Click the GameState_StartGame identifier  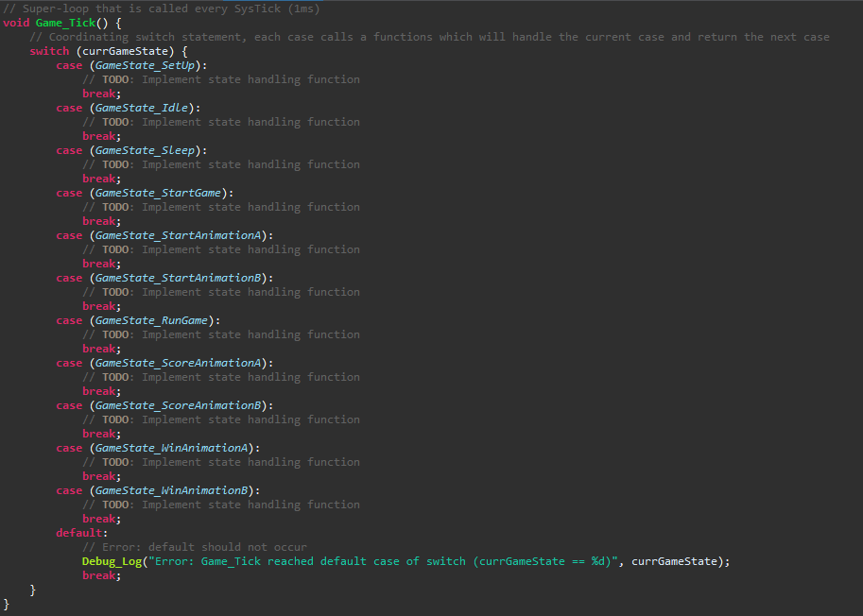click(x=158, y=193)
